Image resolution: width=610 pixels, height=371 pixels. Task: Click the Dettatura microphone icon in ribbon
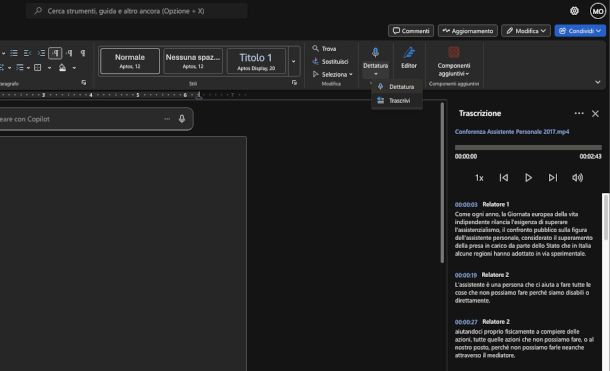click(375, 53)
